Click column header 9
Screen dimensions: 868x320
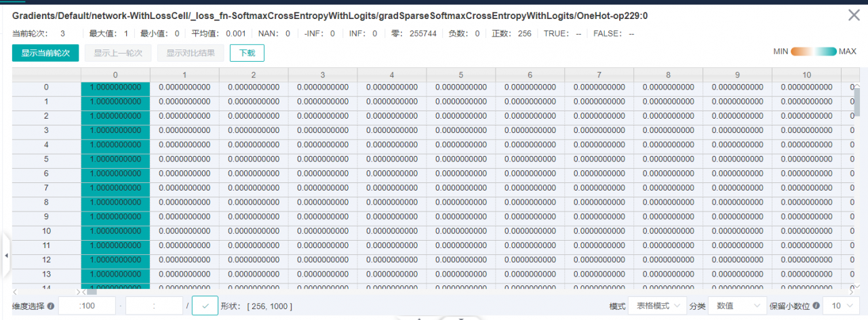pyautogui.click(x=738, y=75)
